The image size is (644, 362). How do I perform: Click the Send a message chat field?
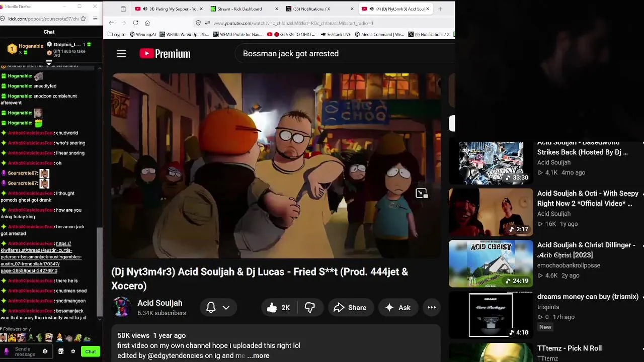[x=25, y=351]
